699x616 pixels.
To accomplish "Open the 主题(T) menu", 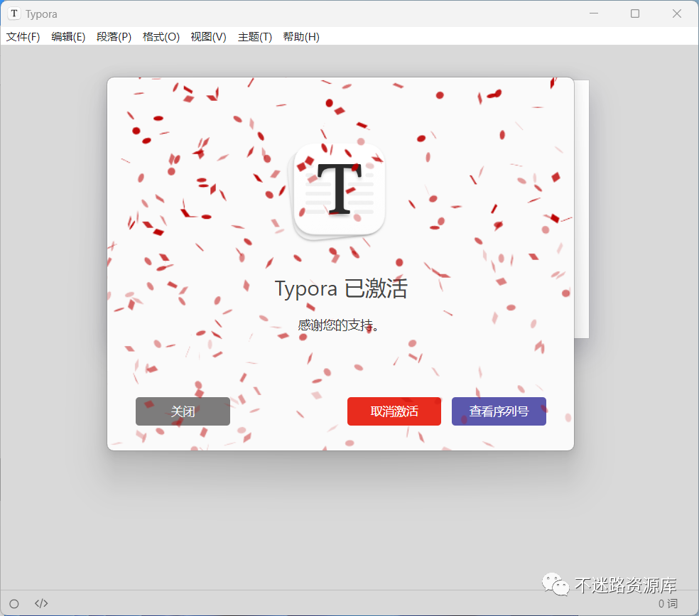I will tap(254, 36).
